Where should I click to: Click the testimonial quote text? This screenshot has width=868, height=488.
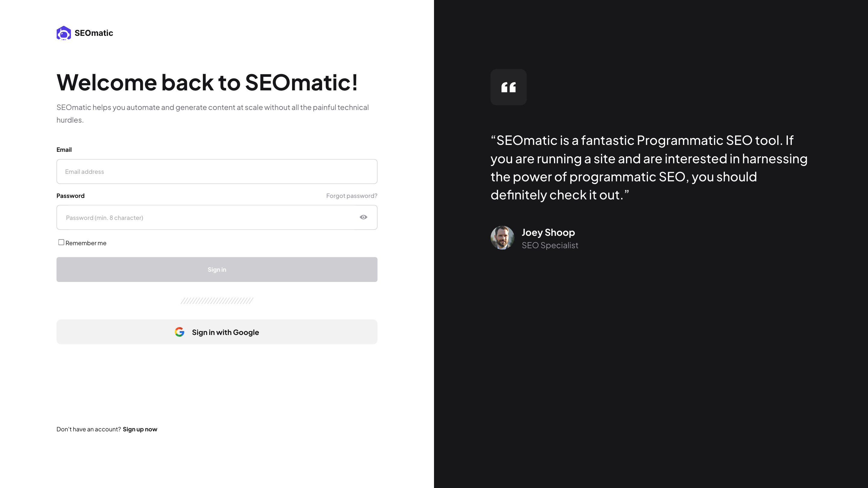coord(650,167)
